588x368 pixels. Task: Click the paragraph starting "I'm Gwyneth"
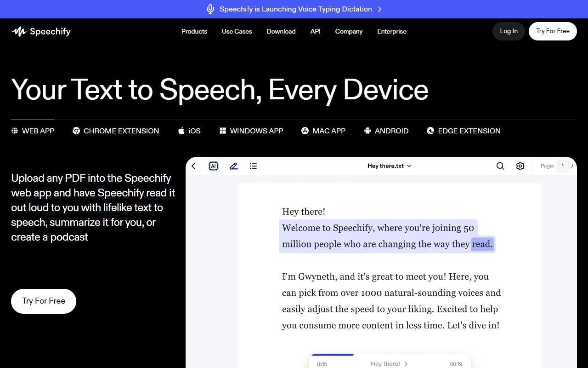pyautogui.click(x=391, y=301)
